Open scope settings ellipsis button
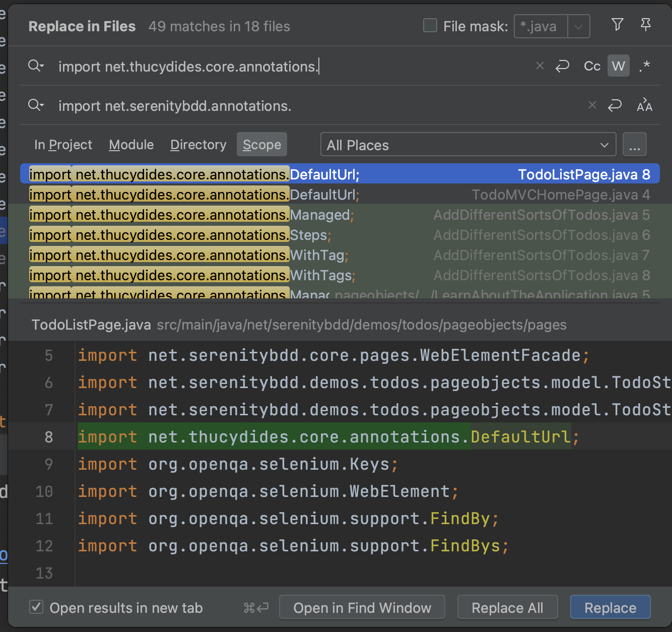Viewport: 672px width, 632px height. (x=634, y=145)
